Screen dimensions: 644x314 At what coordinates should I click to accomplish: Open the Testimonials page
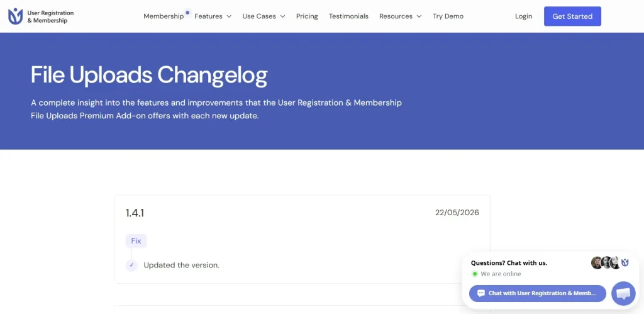[348, 16]
